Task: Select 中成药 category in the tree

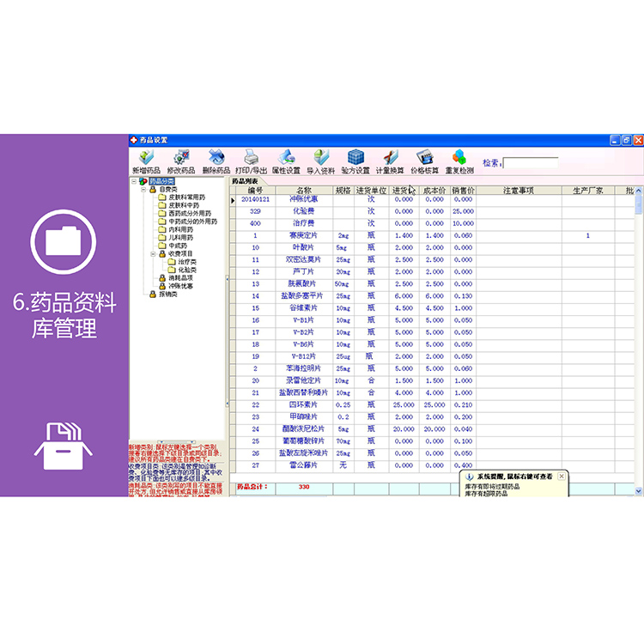Action: click(178, 246)
